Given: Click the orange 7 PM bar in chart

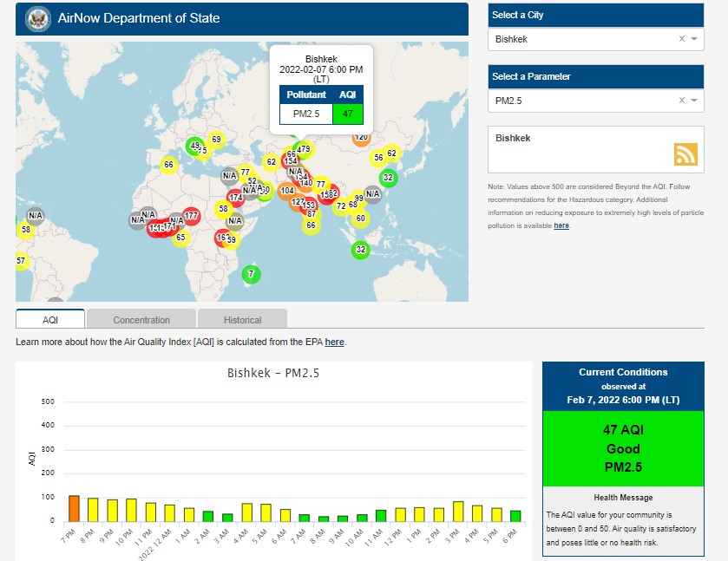Looking at the screenshot, I should click(74, 508).
